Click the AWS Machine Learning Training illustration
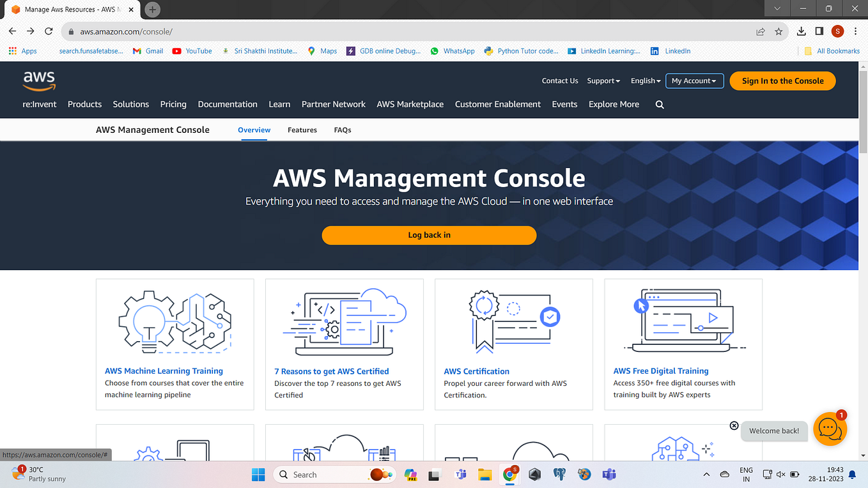 [174, 321]
